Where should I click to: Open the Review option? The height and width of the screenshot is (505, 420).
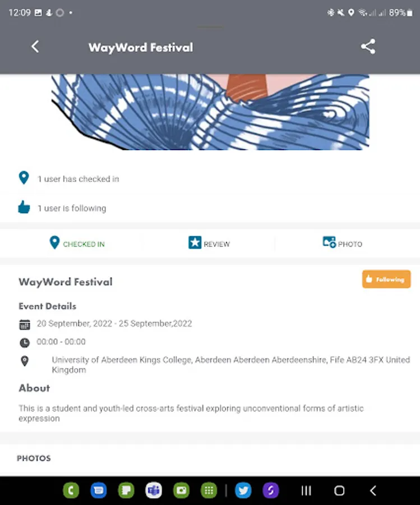[x=209, y=243]
